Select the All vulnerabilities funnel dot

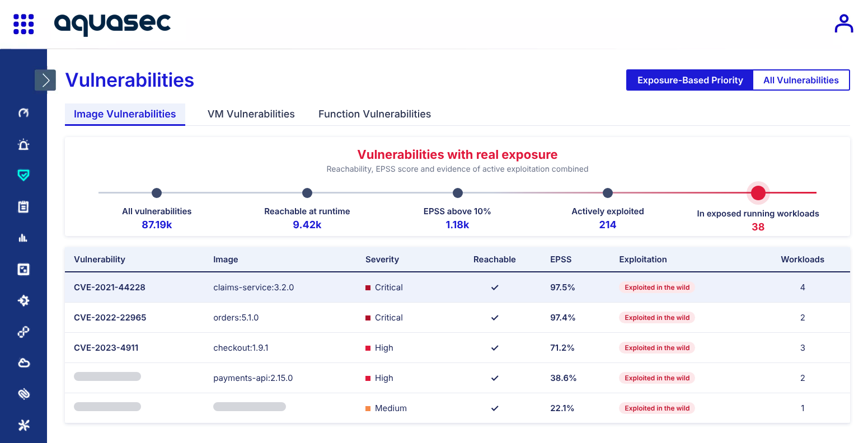pos(157,193)
